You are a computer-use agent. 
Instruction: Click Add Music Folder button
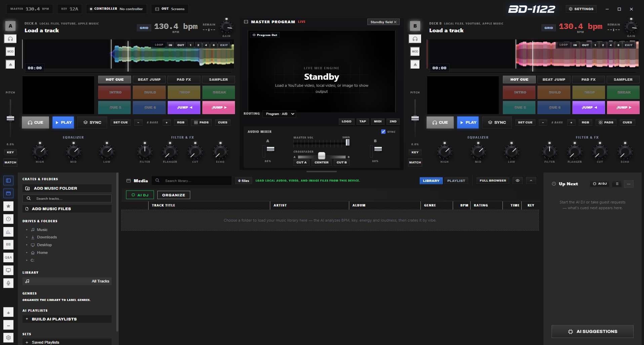point(67,188)
